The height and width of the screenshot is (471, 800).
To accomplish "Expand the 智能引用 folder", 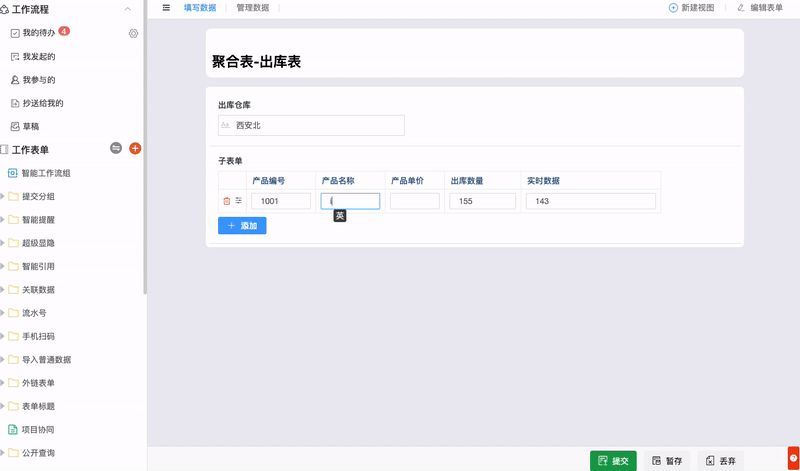I will point(3,266).
